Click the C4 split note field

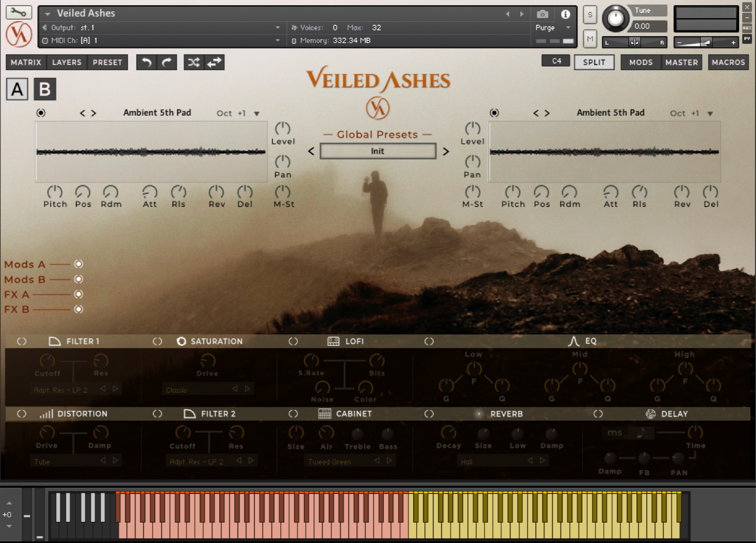pyautogui.click(x=556, y=61)
